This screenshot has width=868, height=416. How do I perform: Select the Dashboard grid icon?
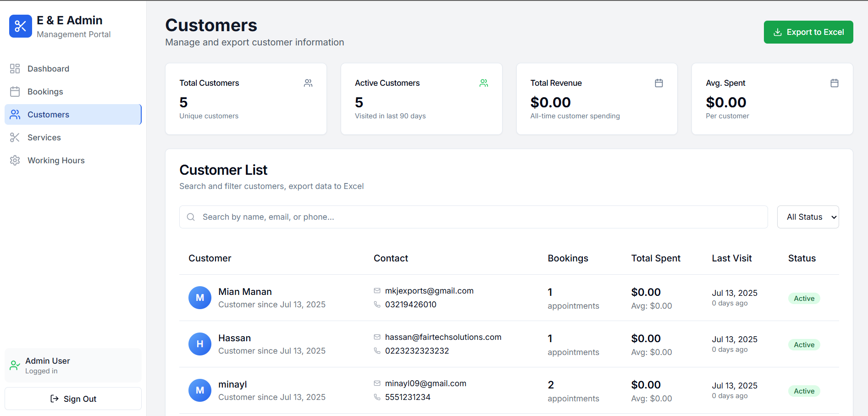(15, 68)
